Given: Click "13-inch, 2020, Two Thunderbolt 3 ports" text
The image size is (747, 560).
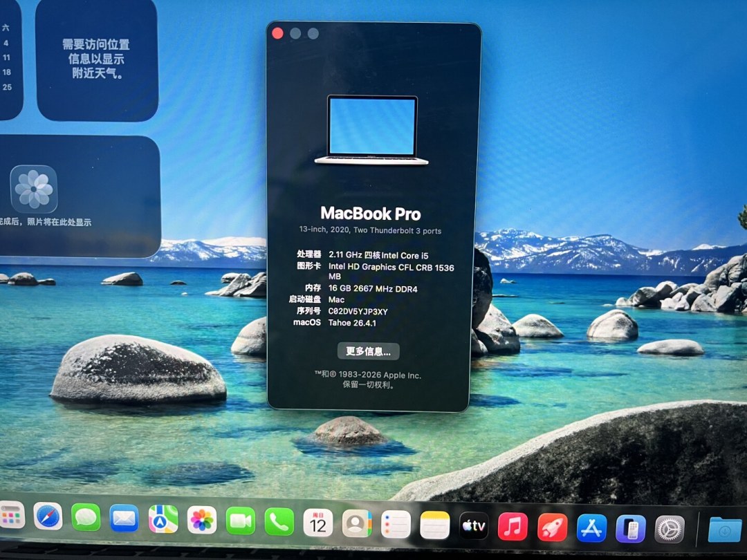Looking at the screenshot, I should coord(370,230).
